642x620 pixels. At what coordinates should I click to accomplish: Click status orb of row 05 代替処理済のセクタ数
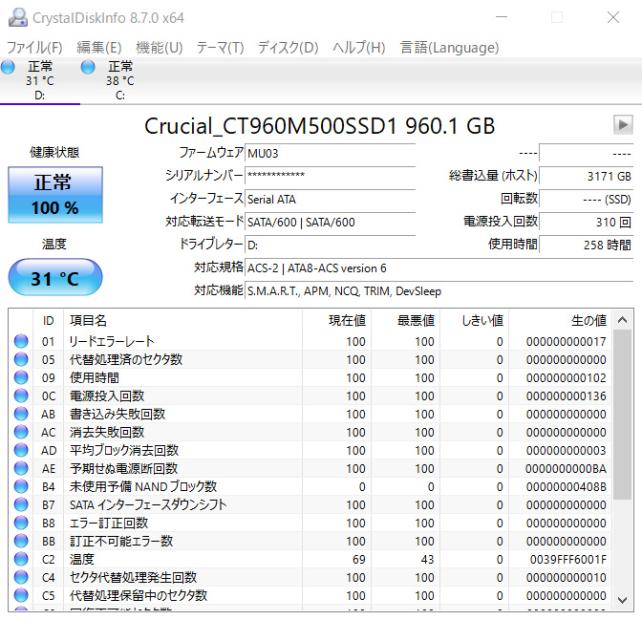[x=21, y=359]
